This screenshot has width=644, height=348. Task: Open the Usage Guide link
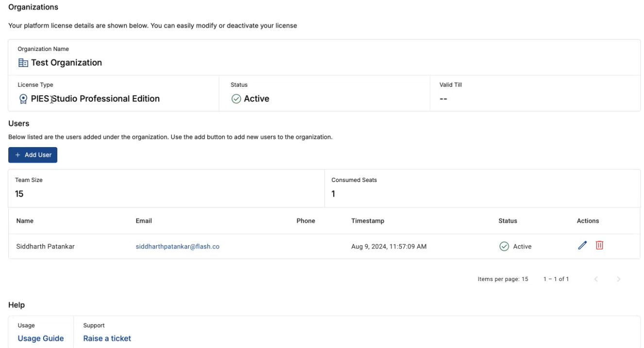pyautogui.click(x=41, y=338)
